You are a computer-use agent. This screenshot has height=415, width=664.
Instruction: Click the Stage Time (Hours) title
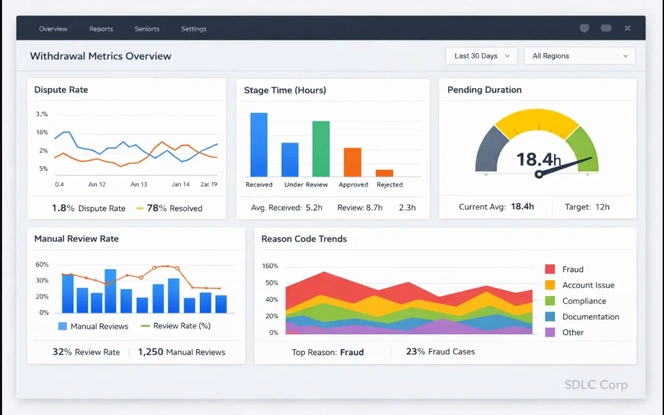coord(285,90)
